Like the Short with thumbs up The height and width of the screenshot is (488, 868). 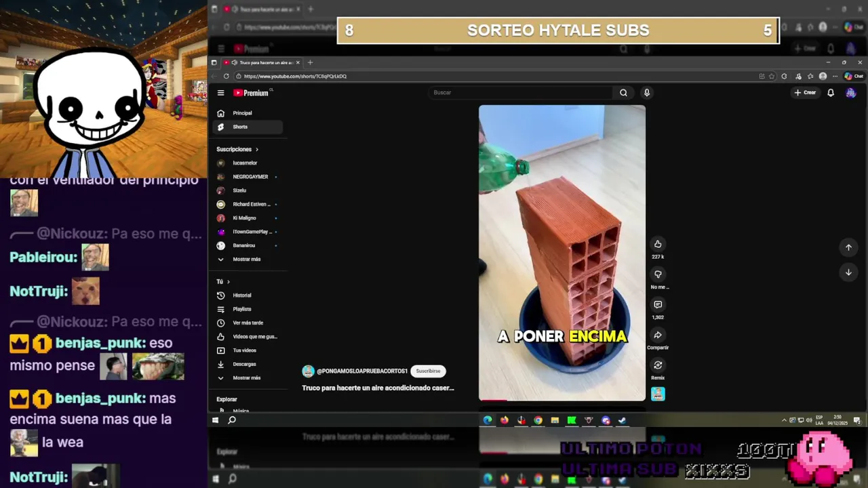click(658, 244)
